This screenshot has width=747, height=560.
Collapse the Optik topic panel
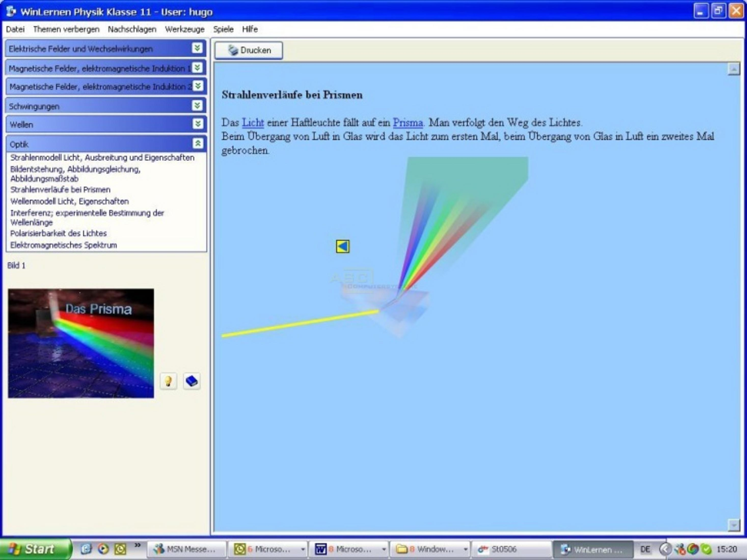point(198,144)
